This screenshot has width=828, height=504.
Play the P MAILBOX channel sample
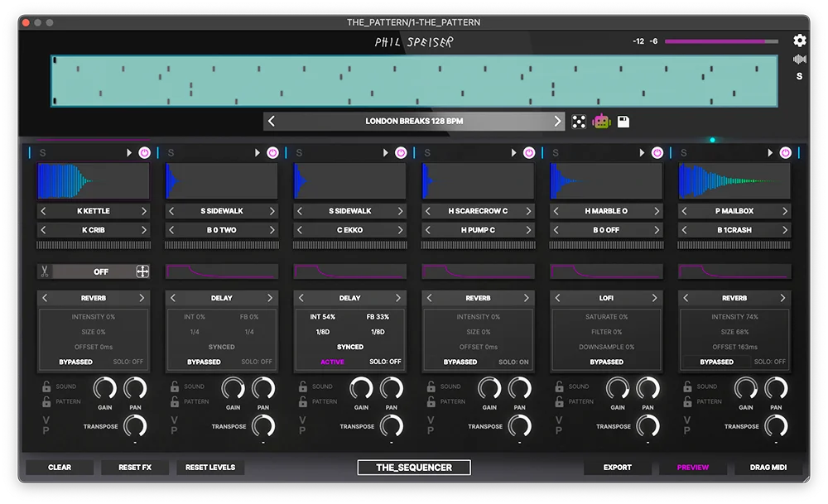pos(770,153)
